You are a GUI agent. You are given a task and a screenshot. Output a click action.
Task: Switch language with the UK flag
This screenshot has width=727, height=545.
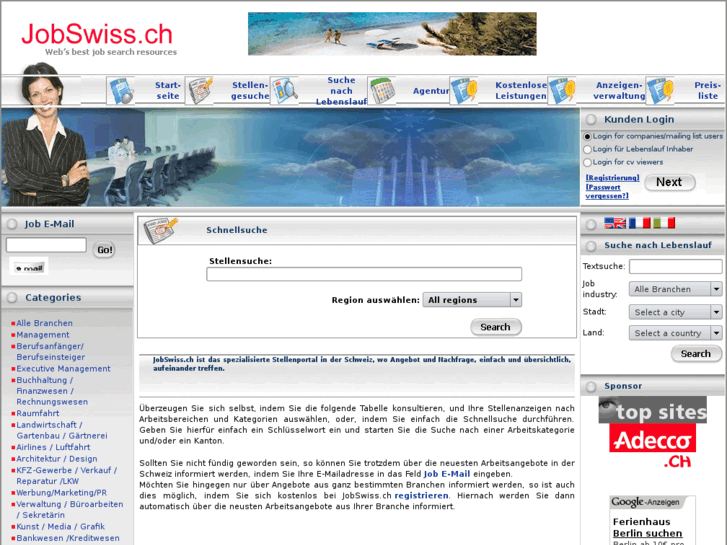615,223
